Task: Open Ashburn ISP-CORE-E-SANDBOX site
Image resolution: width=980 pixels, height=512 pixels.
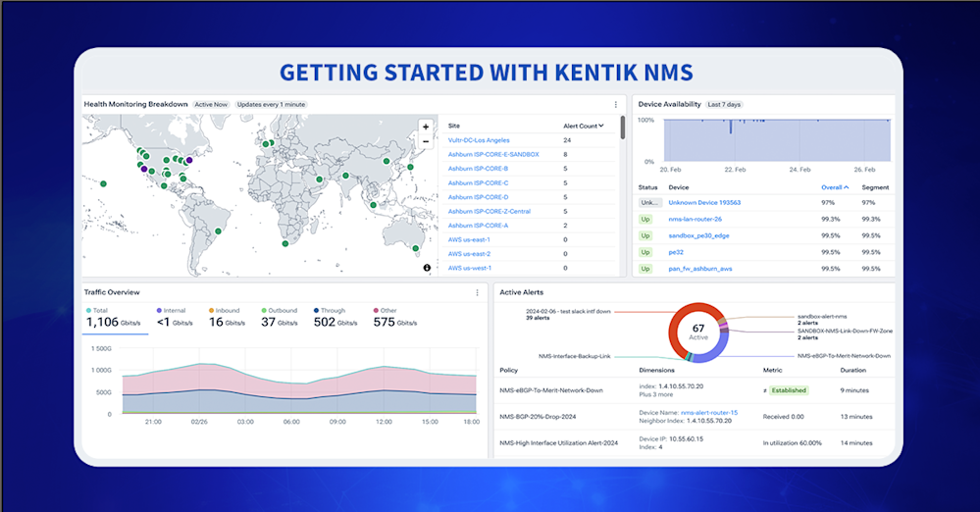Action: pos(493,154)
